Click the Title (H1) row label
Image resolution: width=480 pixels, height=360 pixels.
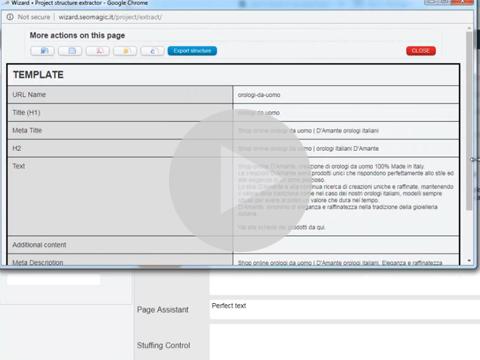click(x=26, y=113)
